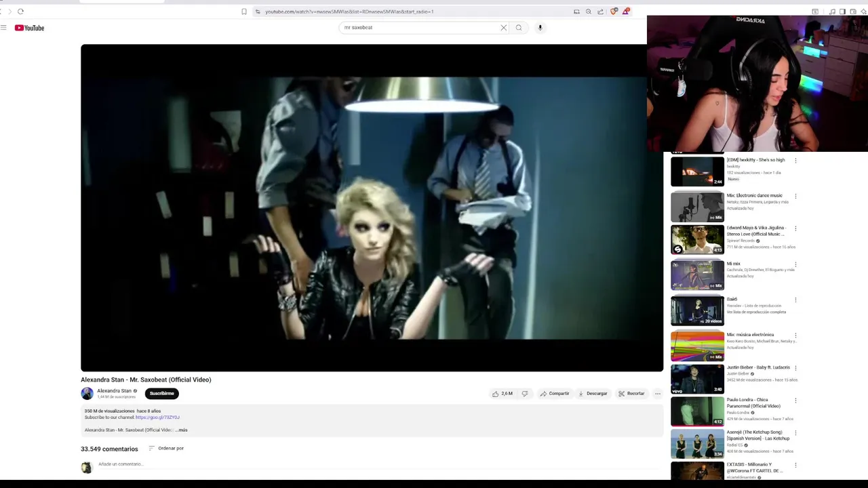
Task: Play Justin Bieber Baby thumbnail
Action: click(697, 380)
